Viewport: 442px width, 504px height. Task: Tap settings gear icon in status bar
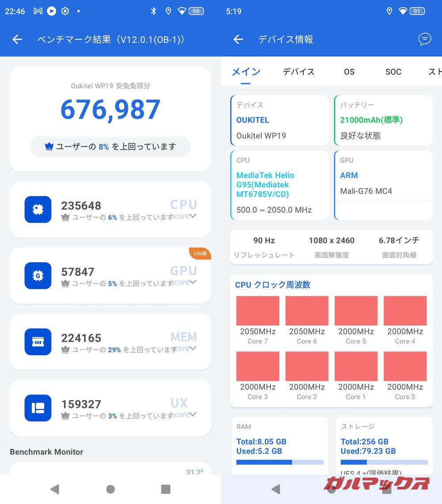[x=65, y=11]
